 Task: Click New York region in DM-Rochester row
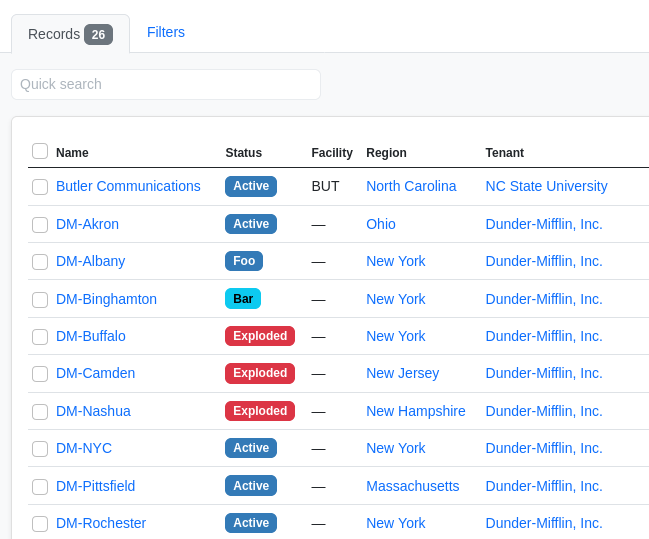pyautogui.click(x=396, y=523)
